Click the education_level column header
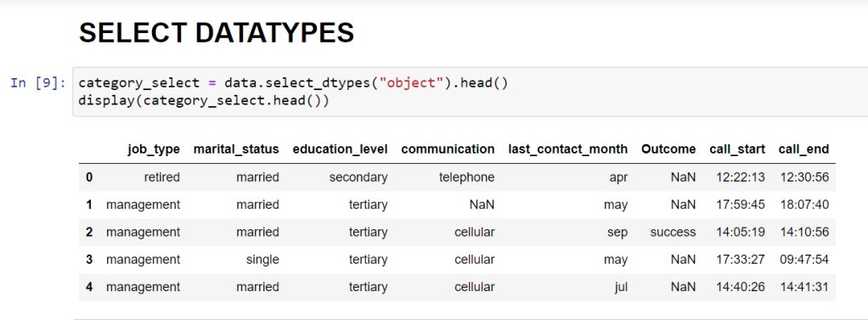This screenshot has height=320, width=868. 340,149
